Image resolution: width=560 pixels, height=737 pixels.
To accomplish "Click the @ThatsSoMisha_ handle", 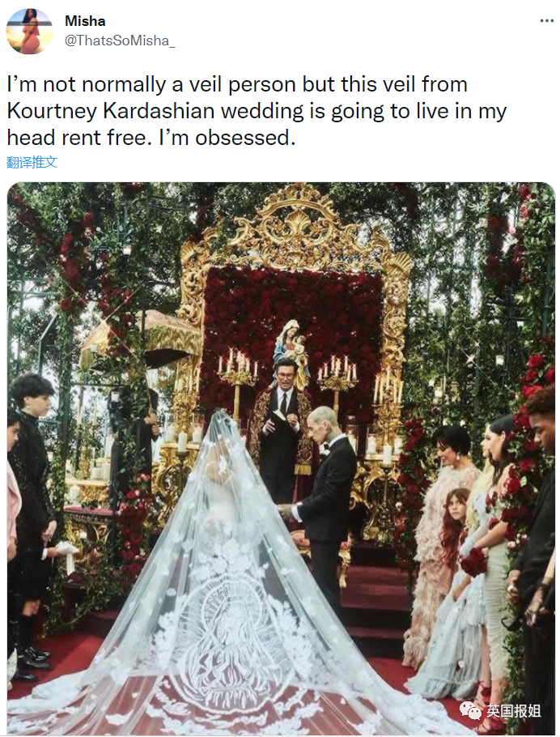I will pyautogui.click(x=120, y=40).
